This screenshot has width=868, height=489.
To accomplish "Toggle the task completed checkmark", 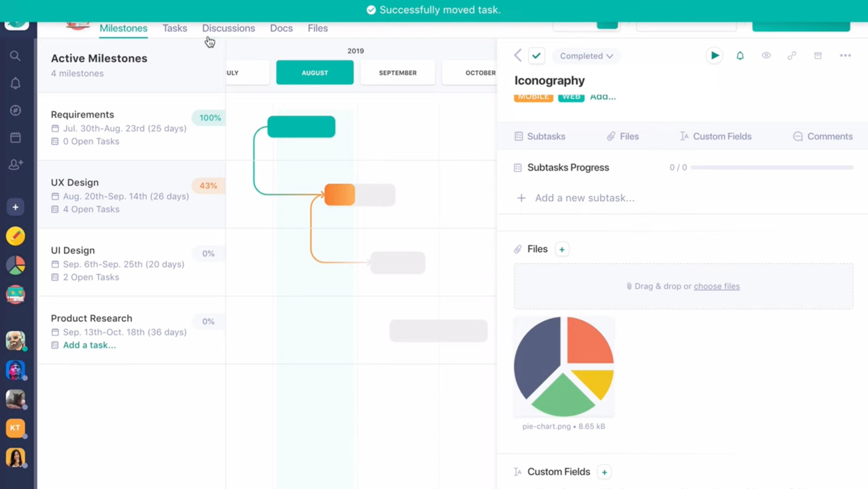I will [x=537, y=56].
